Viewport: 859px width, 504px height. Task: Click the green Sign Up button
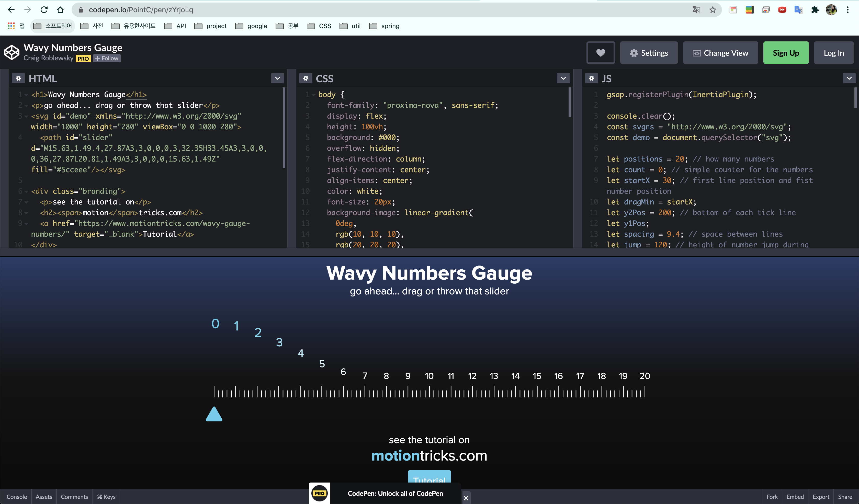pos(785,53)
